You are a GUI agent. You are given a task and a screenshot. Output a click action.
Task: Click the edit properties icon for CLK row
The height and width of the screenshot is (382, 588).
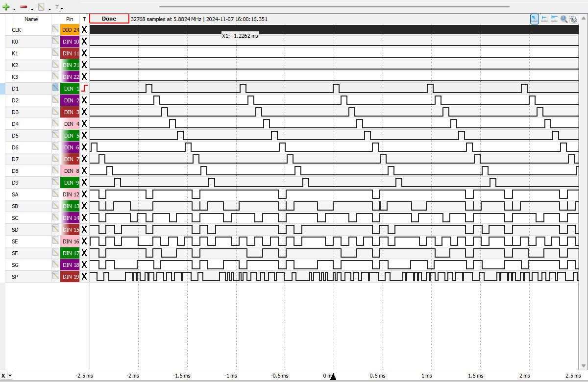56,29
